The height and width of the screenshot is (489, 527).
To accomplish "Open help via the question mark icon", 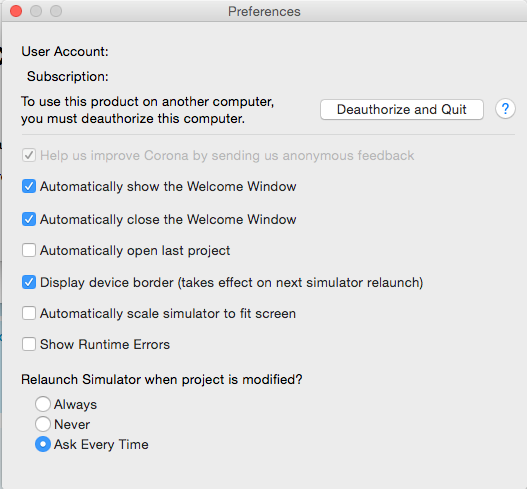I will click(505, 109).
